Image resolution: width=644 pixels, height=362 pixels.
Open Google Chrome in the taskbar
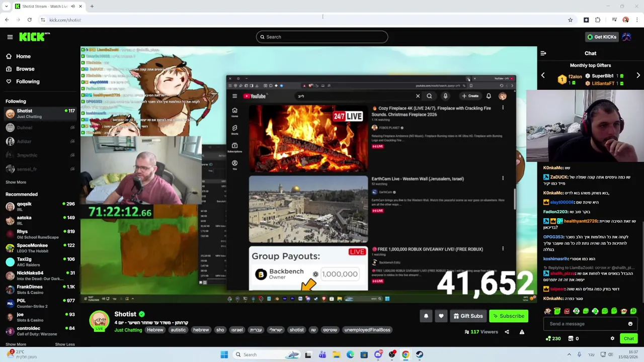(406, 354)
